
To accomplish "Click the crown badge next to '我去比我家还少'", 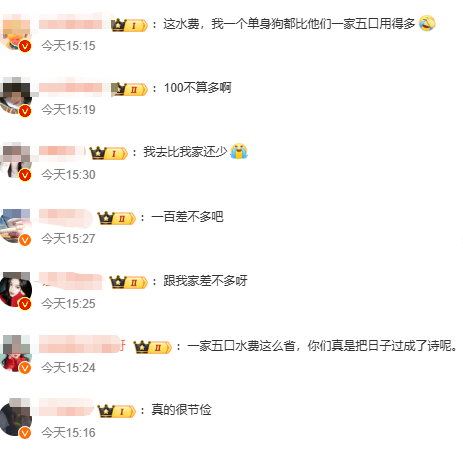I will [109, 153].
